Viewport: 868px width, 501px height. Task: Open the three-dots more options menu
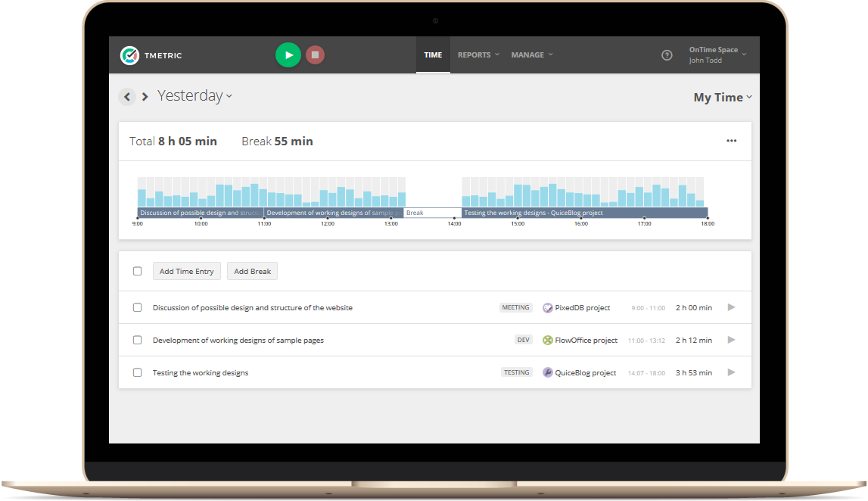point(731,141)
